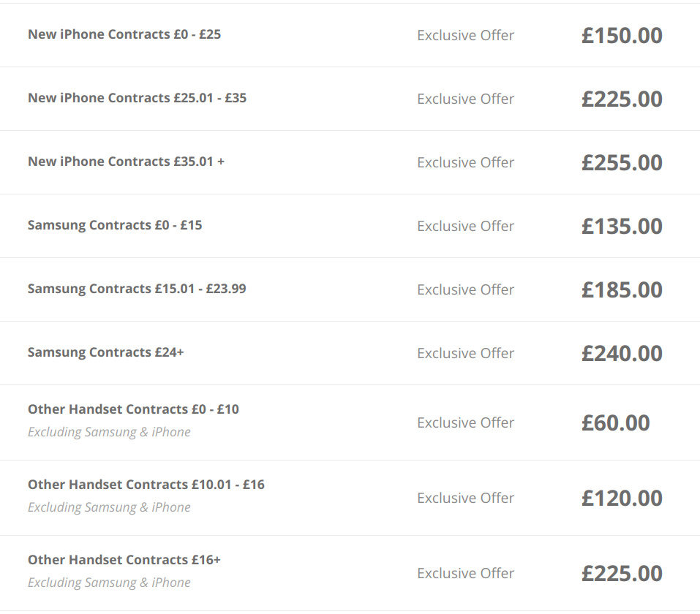This screenshot has width=700, height=614.
Task: Click the £60.00 cashback amount
Action: [615, 422]
